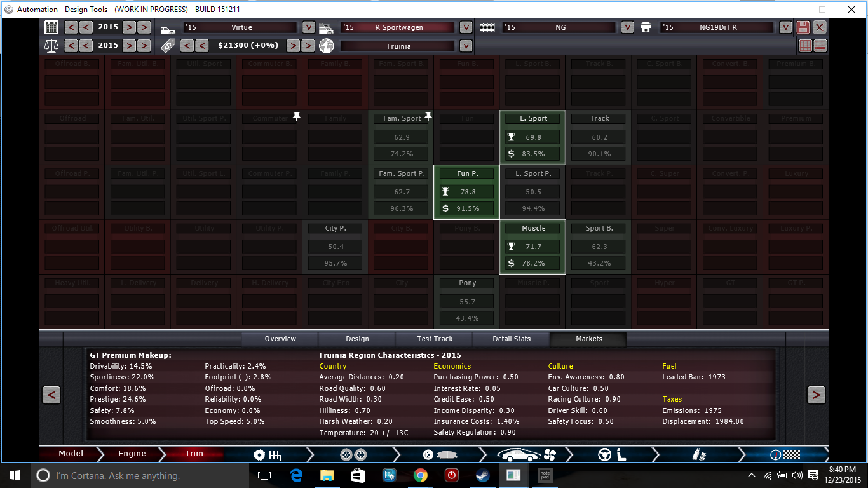Go to the Model stage
This screenshot has height=488, width=868.
[x=71, y=454]
